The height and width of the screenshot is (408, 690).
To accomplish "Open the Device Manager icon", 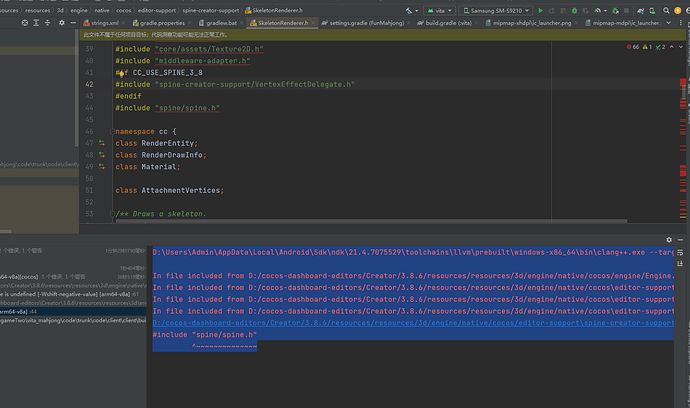I will tap(652, 11).
